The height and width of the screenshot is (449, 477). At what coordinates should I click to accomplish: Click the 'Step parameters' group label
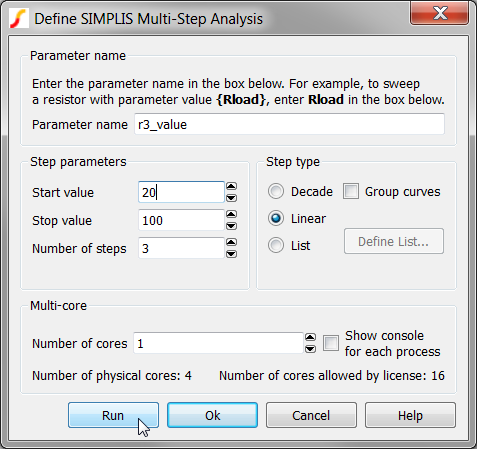click(x=78, y=162)
